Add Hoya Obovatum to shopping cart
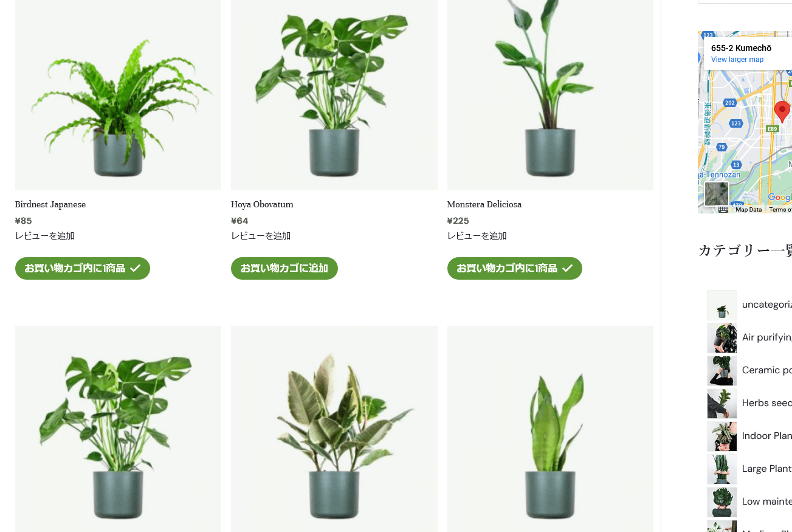Viewport: 792px width, 532px height. 284,268
